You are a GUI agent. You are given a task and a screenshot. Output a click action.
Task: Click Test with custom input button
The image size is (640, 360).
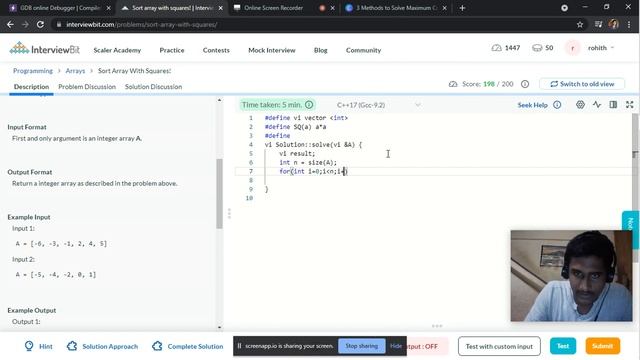(499, 346)
